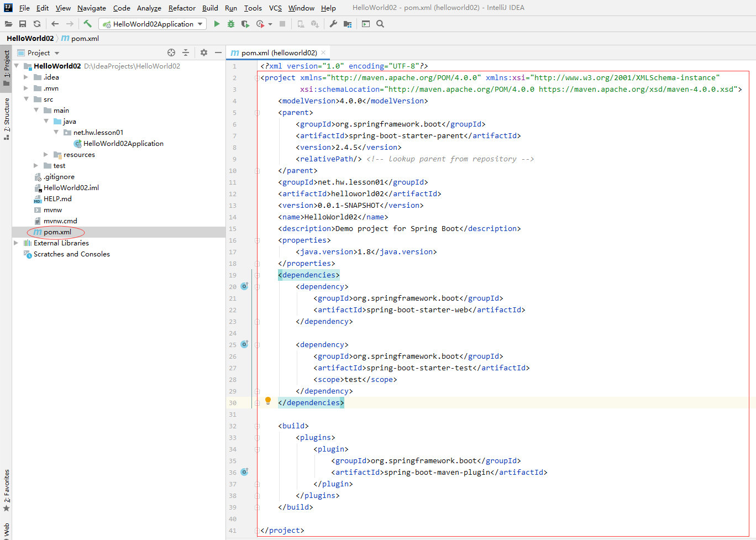Open Project panel gear options
Viewport: 756px width, 540px height.
tap(204, 53)
